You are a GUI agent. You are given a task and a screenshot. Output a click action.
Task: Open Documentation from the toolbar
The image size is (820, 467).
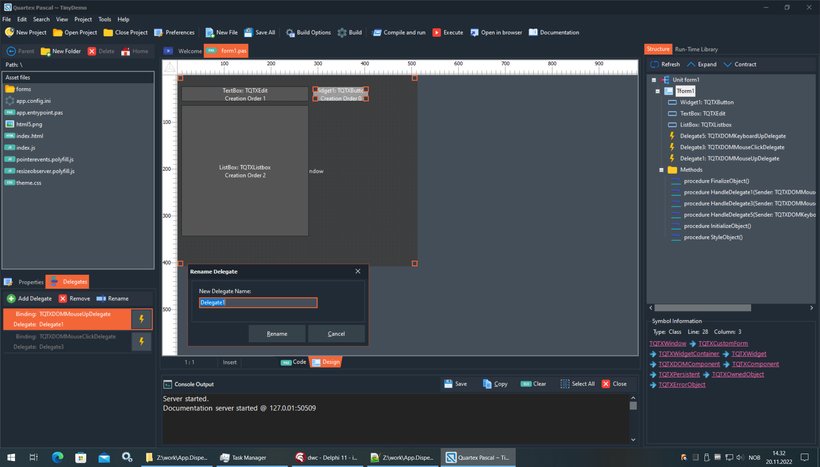(x=554, y=32)
